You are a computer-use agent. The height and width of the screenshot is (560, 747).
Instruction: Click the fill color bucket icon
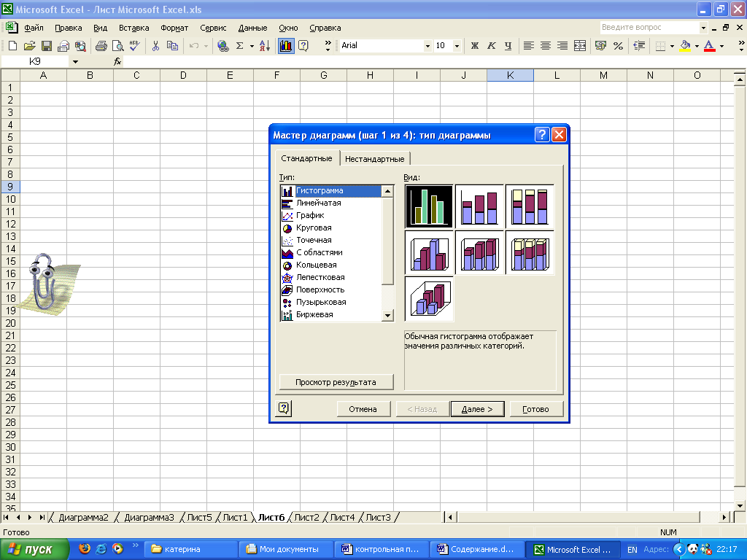(685, 46)
